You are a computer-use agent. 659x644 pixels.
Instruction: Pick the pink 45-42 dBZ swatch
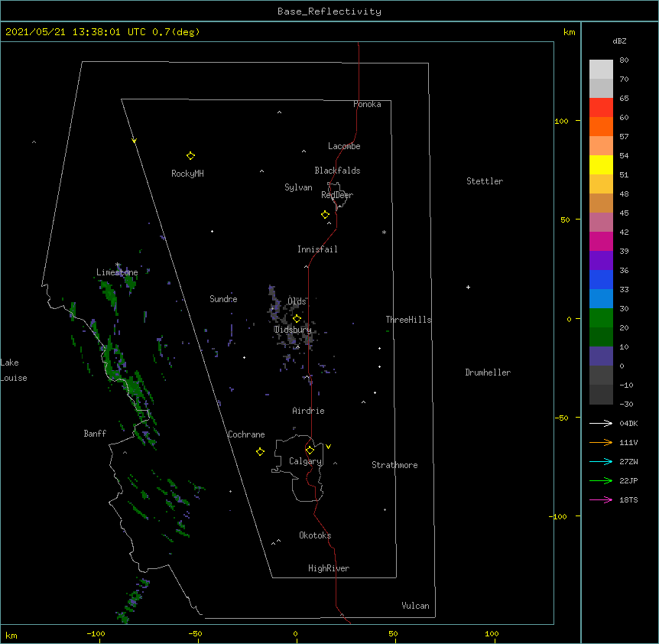pos(601,223)
